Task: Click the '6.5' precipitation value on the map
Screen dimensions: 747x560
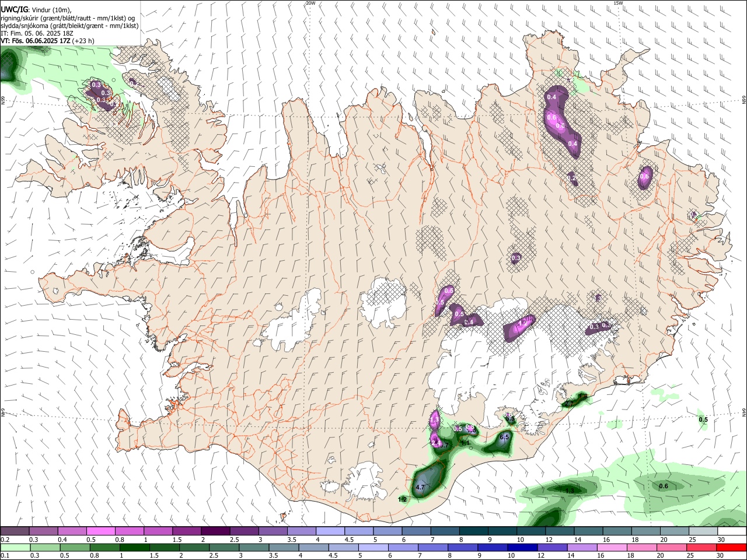Action: (505, 437)
